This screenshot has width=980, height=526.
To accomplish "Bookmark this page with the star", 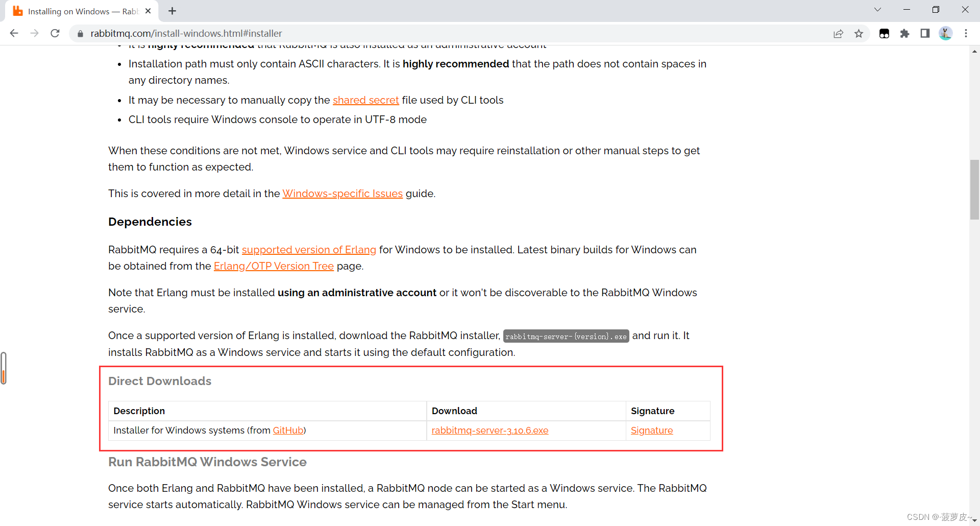I will tap(859, 34).
